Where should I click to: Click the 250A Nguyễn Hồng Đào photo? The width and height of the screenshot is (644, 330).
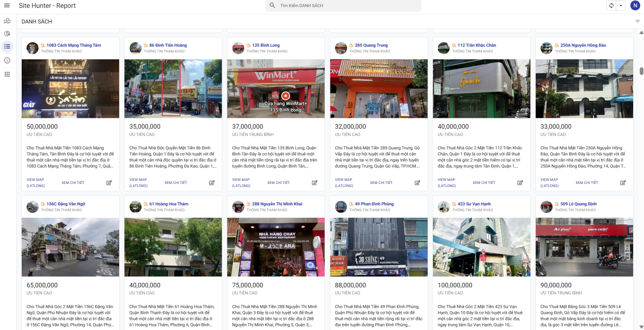coord(584,89)
